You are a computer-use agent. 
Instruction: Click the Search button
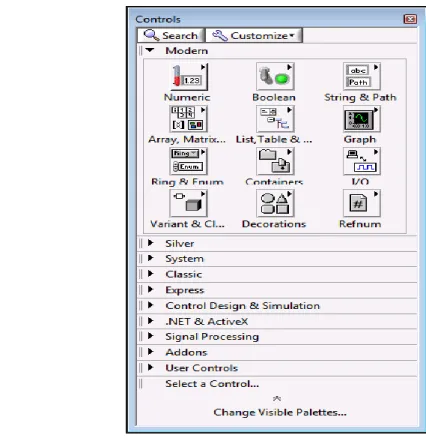coord(171,35)
